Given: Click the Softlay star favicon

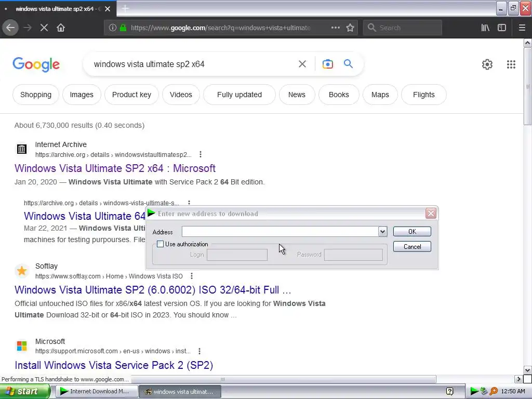Looking at the screenshot, I should (x=22, y=271).
